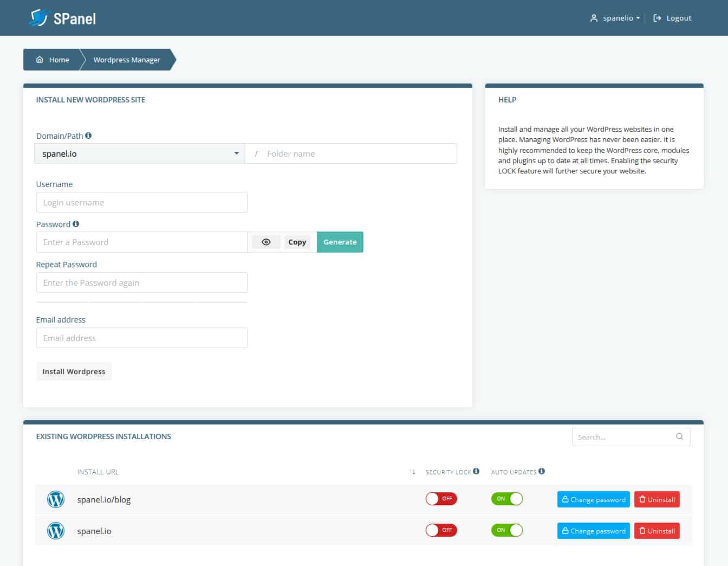The image size is (728, 566).
Task: Click WordPress icon for spanel.io/blog
Action: (x=56, y=499)
